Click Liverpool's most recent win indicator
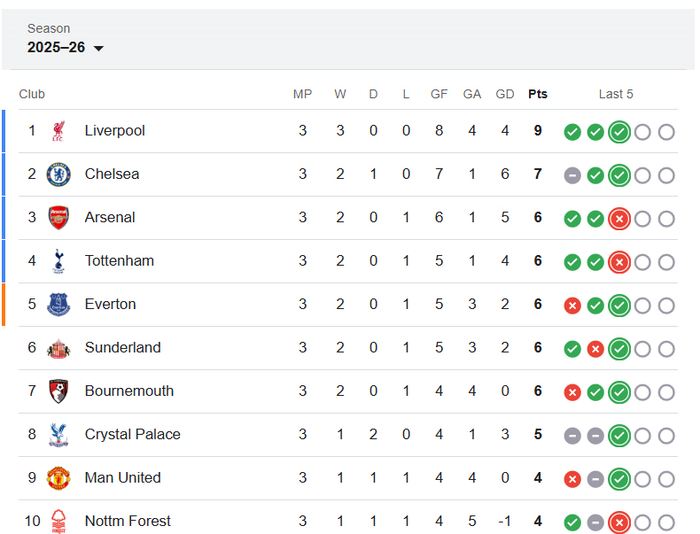 pyautogui.click(x=619, y=132)
